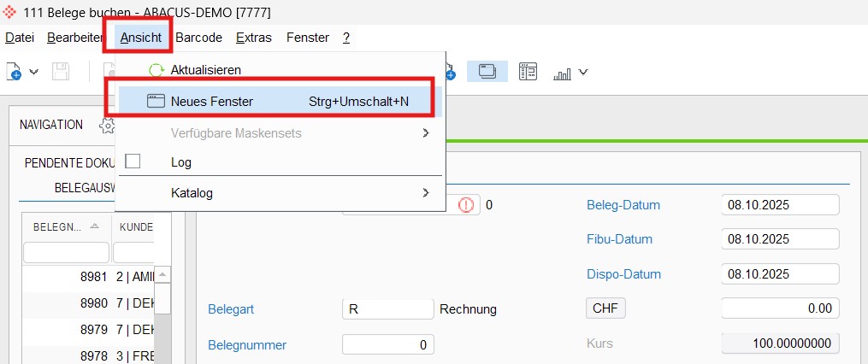Click into the Belegnummer input field
This screenshot has width=868, height=364.
tap(388, 344)
